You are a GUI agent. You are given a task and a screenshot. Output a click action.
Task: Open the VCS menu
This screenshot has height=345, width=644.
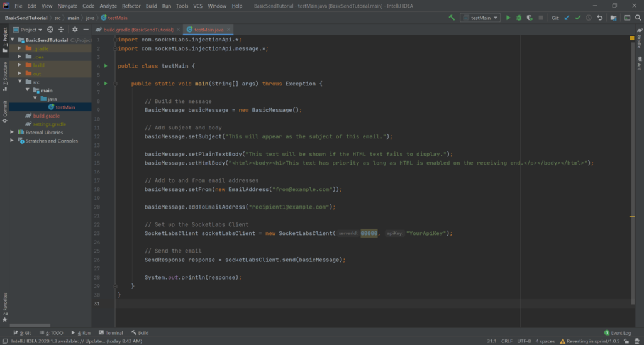(x=197, y=6)
